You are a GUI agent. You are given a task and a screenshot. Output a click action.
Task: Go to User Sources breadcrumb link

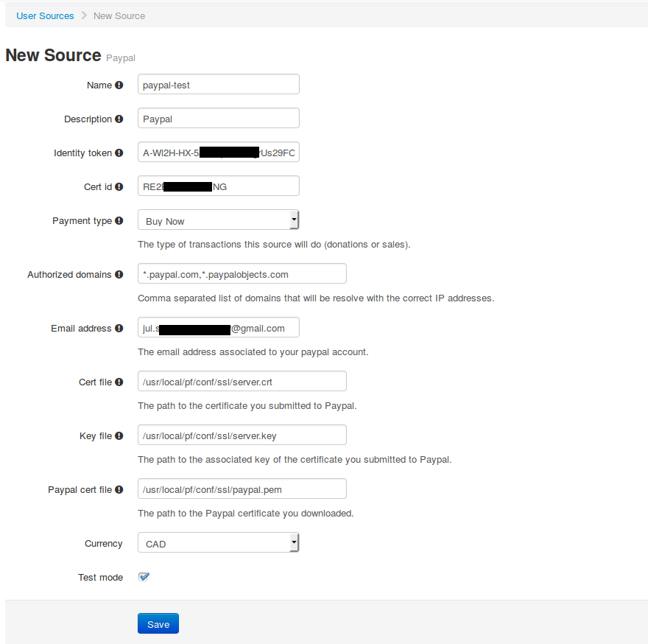point(45,15)
